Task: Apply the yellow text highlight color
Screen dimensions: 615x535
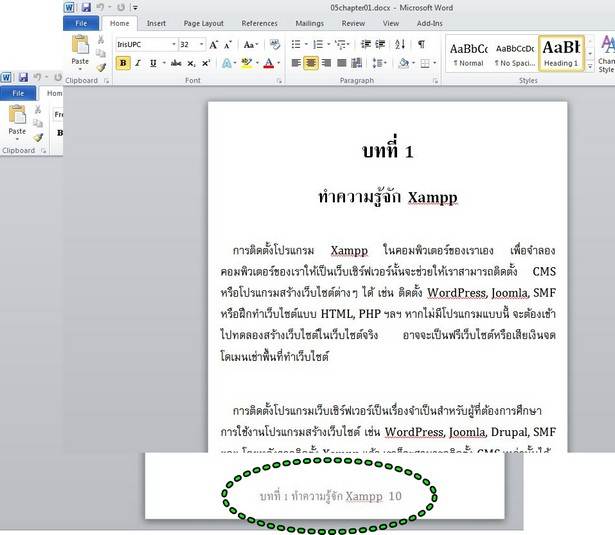Action: [x=247, y=63]
